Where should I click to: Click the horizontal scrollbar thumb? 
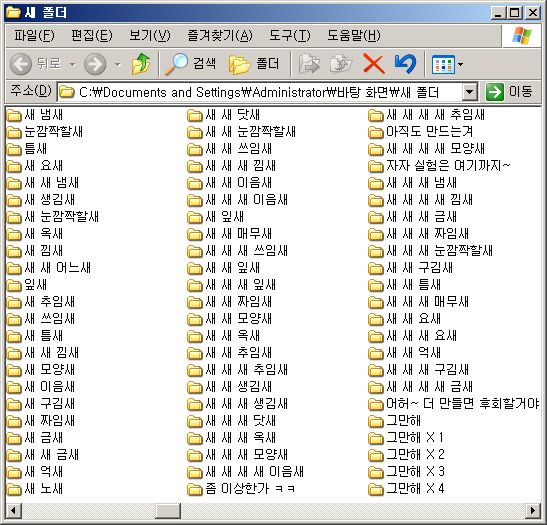[168, 511]
